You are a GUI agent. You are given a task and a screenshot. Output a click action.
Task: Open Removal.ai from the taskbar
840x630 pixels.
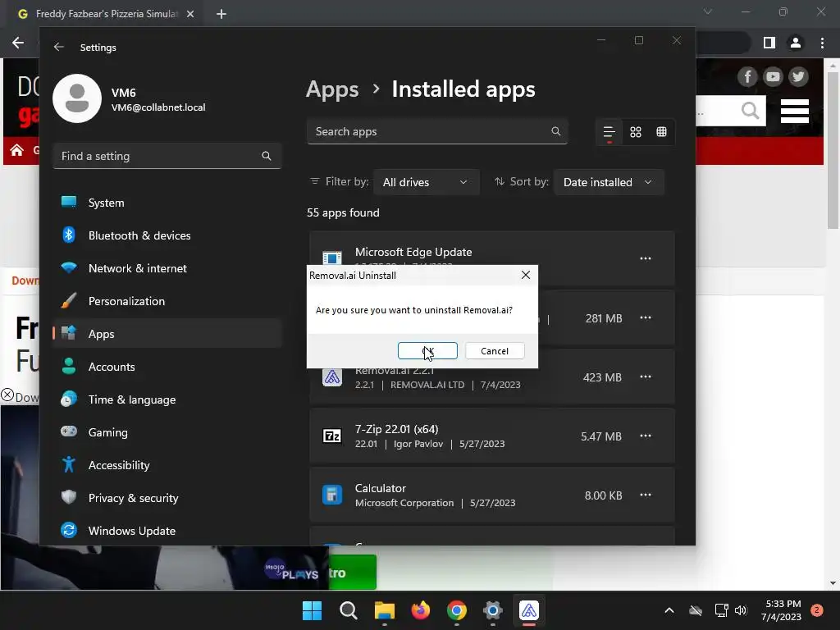tap(529, 610)
